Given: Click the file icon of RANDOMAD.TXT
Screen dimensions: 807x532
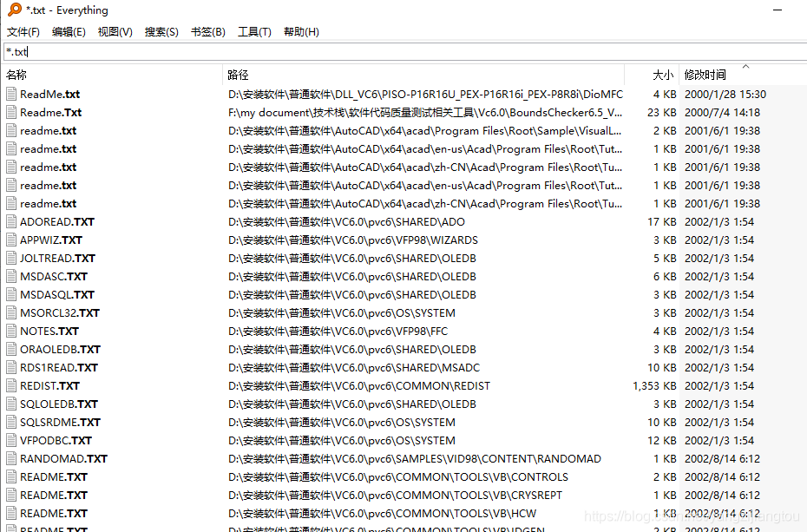Looking at the screenshot, I should click(11, 458).
